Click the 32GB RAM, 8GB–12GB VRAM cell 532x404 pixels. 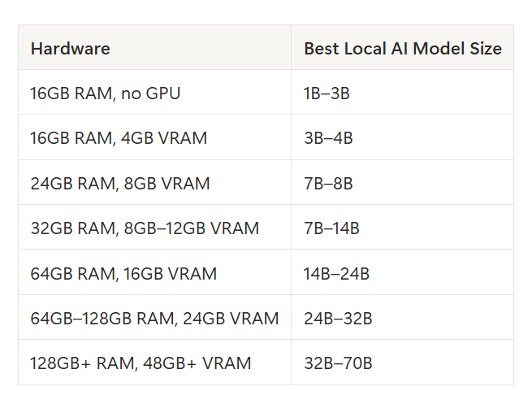[154, 228]
